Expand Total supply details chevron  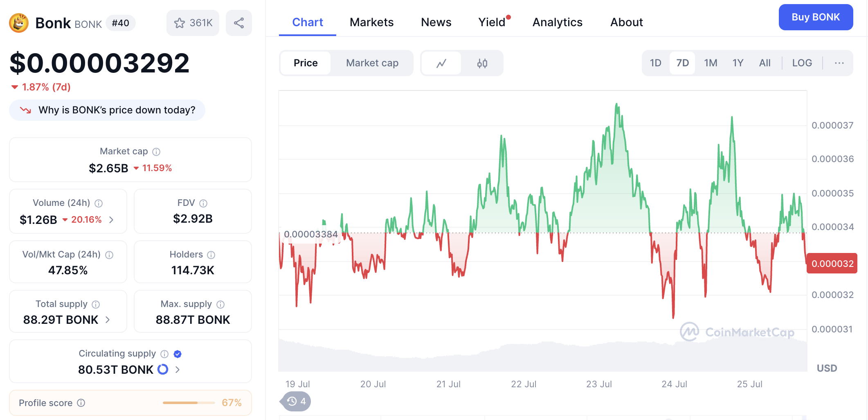click(x=108, y=320)
